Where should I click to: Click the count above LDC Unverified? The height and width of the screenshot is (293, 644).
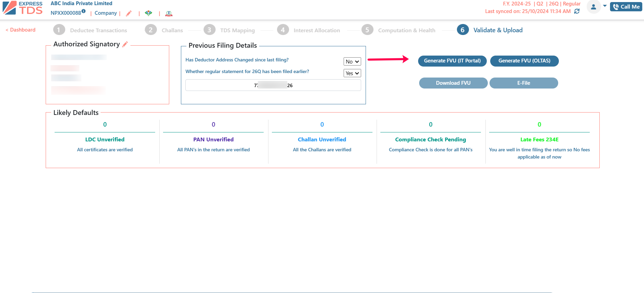[x=105, y=125]
